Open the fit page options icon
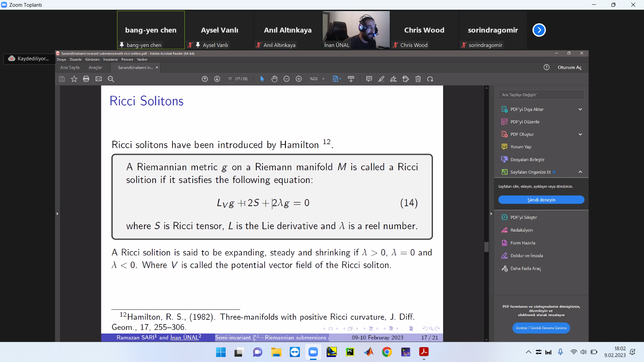The width and height of the screenshot is (644, 362). pos(337,79)
